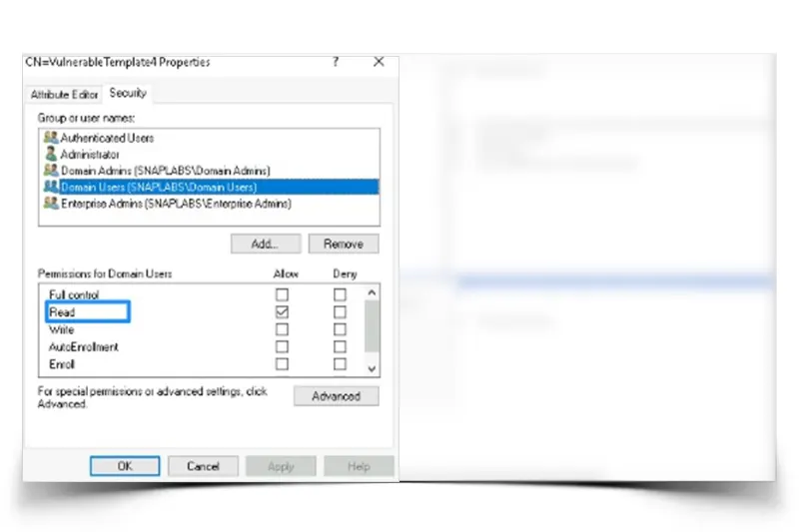The width and height of the screenshot is (799, 532).
Task: Click the Domain Admins group icon
Action: coord(51,170)
